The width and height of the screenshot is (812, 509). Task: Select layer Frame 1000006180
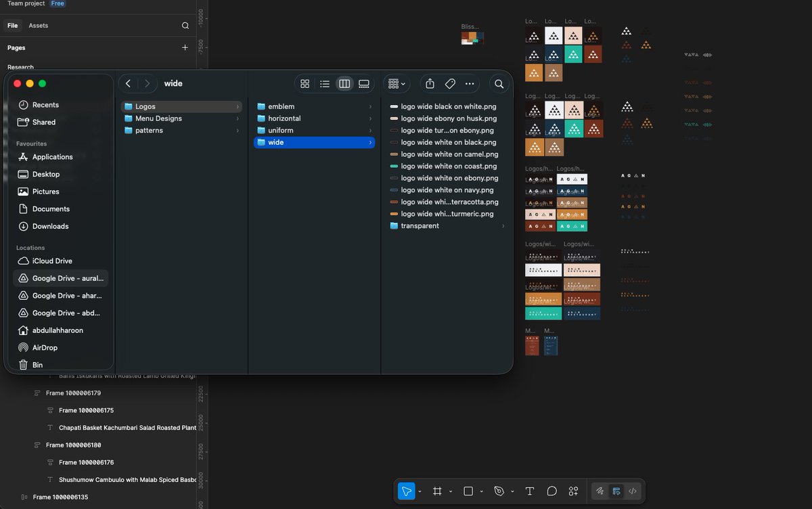coord(73,445)
